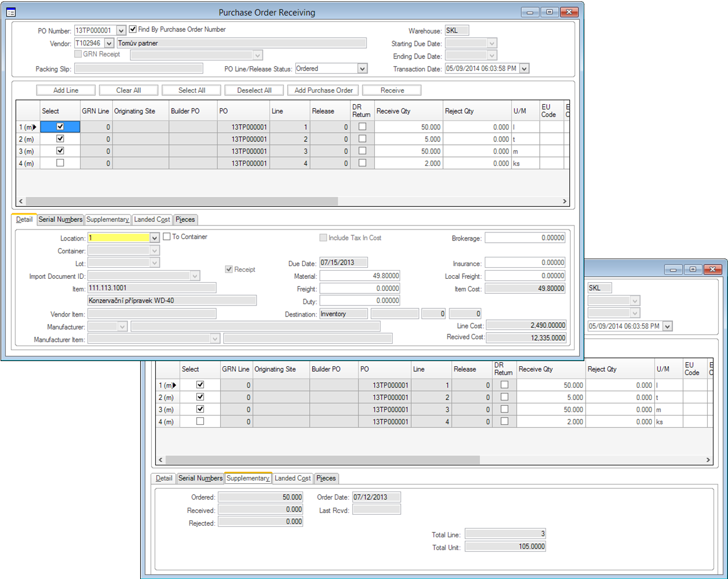Click the Freight field on Detail tab
This screenshot has height=579, width=728.
pyautogui.click(x=360, y=289)
